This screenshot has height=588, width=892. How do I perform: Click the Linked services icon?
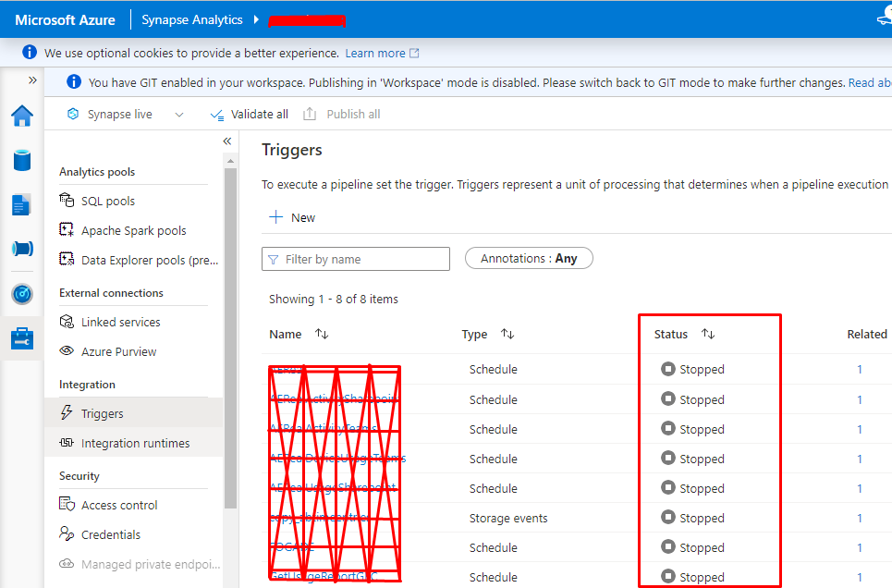click(x=67, y=322)
